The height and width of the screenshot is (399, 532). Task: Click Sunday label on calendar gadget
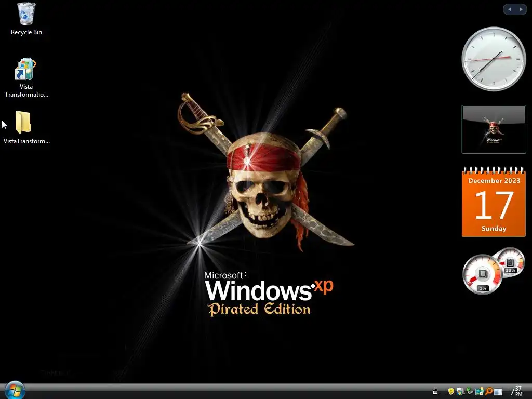[494, 229]
